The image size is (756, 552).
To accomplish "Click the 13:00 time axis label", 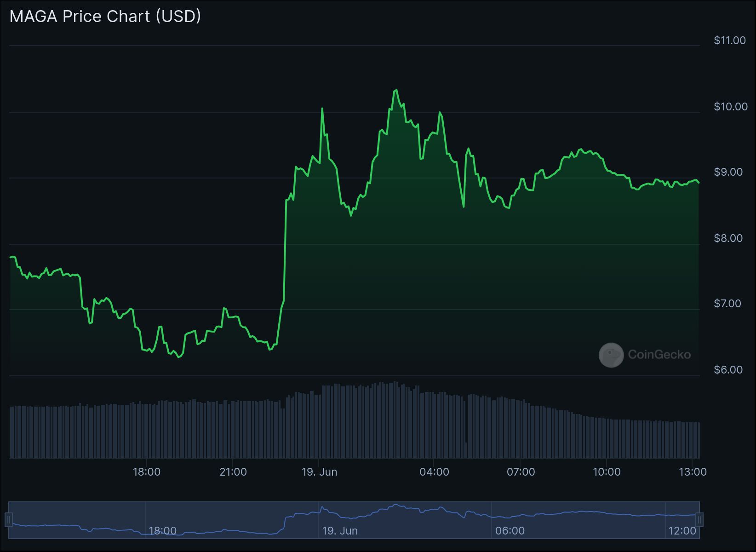I will [x=693, y=472].
